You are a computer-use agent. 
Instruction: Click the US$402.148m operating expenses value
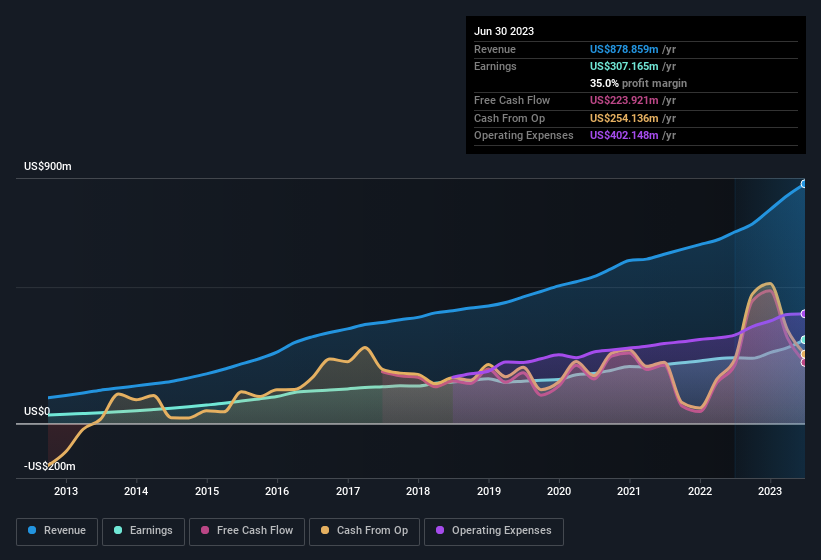624,135
